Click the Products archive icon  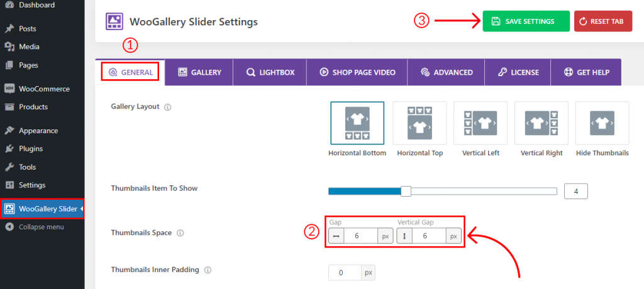9,107
